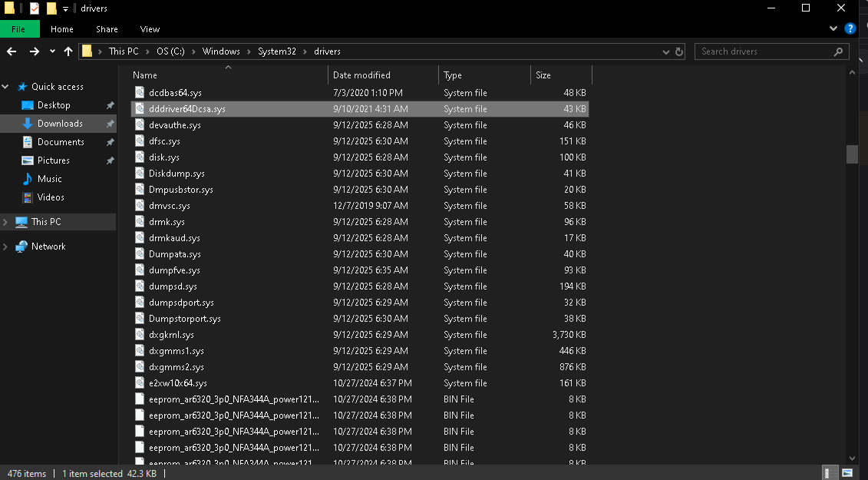Select the dddriver64Dcsa.sys file

pyautogui.click(x=360, y=109)
